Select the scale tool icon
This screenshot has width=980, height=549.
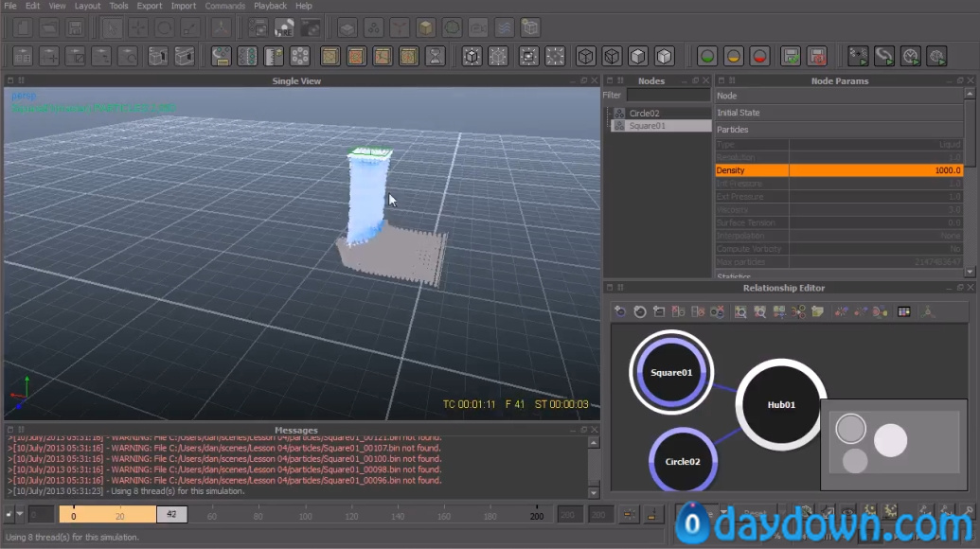pyautogui.click(x=190, y=27)
